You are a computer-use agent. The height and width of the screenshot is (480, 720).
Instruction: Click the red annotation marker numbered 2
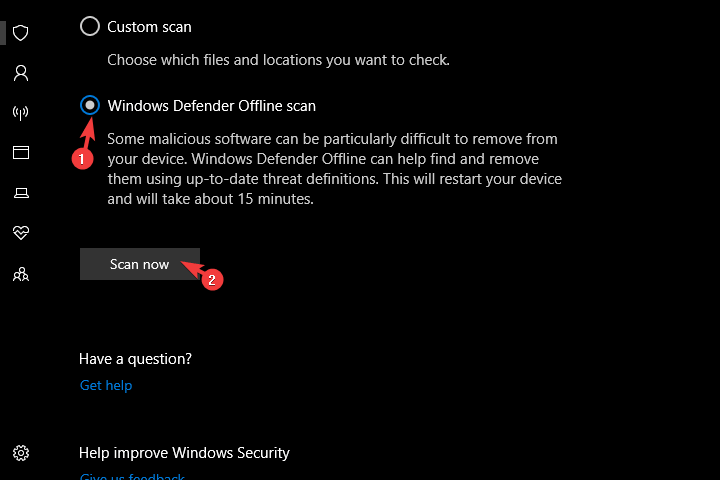click(212, 280)
